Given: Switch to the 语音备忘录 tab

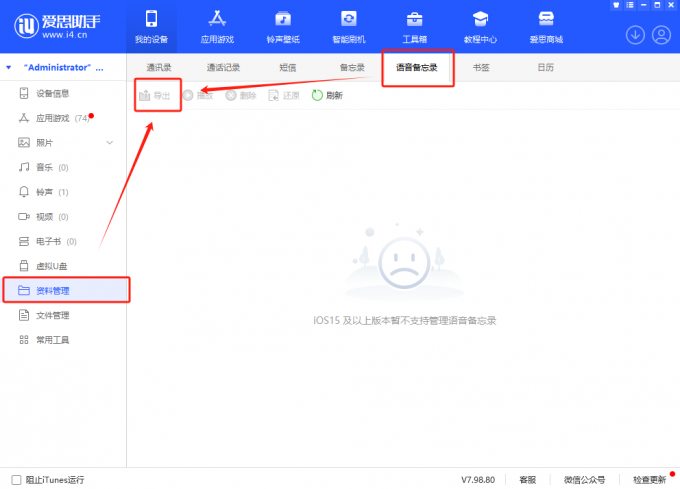Looking at the screenshot, I should pyautogui.click(x=417, y=68).
